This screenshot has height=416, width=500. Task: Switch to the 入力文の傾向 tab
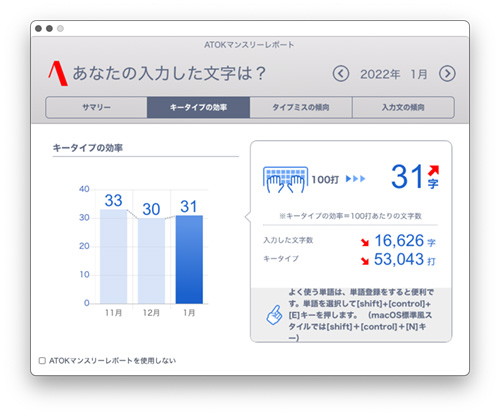click(403, 107)
